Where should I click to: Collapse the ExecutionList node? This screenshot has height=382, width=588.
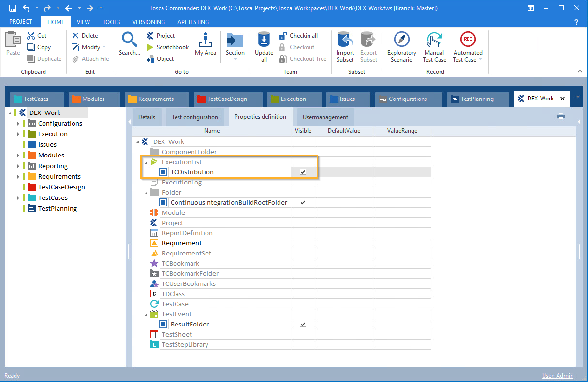146,162
